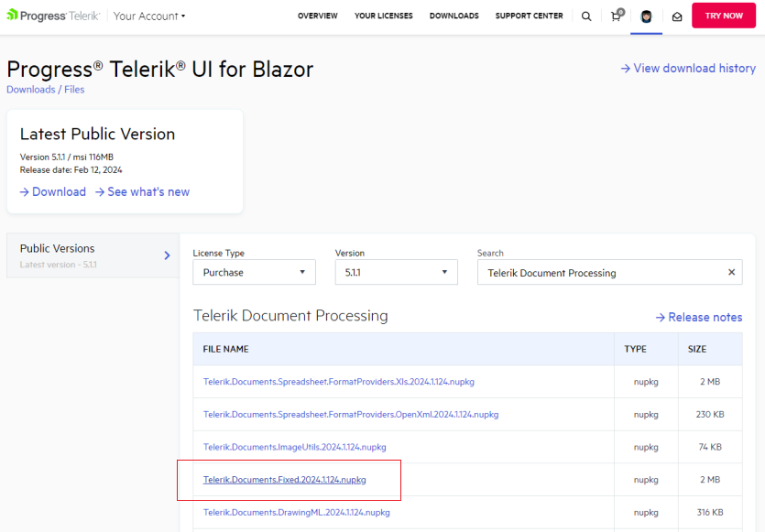Click the arrow icon beside View download history
Viewport: 765px width, 532px height.
point(626,69)
